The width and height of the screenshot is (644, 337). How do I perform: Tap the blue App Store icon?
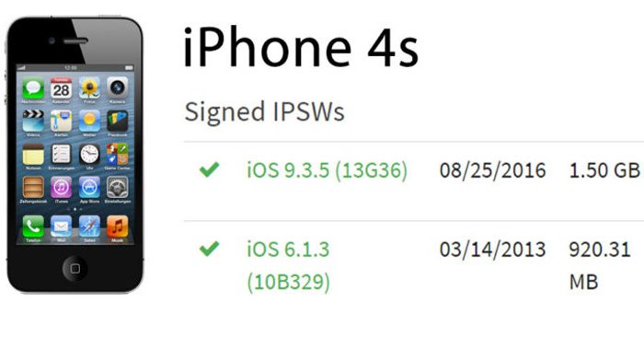tap(89, 188)
